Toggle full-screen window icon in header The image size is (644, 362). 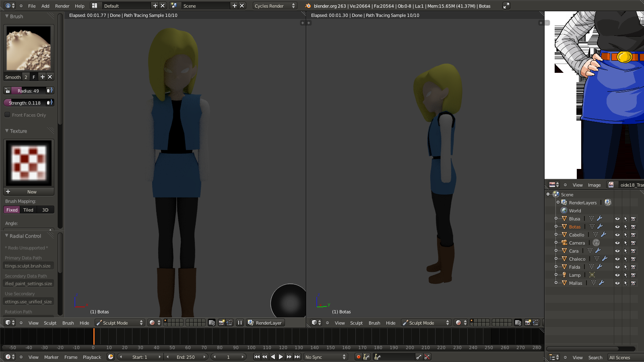click(x=506, y=6)
